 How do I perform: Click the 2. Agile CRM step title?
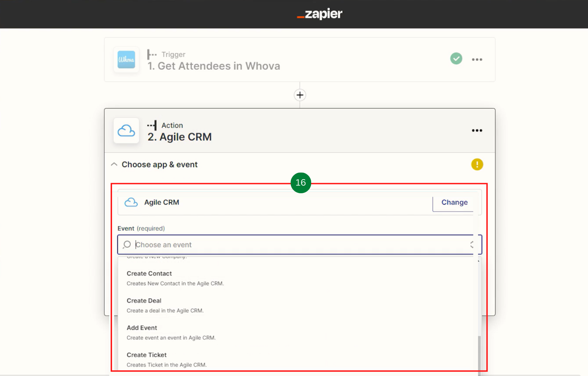coord(180,137)
